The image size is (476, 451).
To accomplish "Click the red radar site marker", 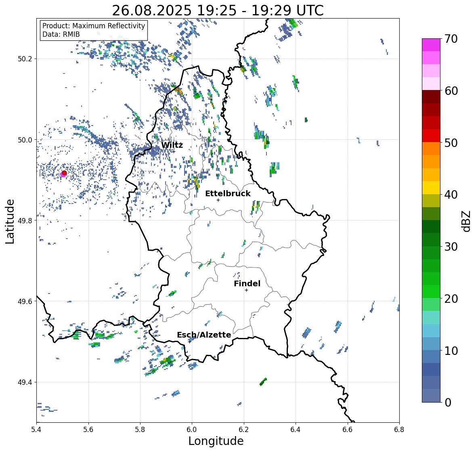I will click(64, 173).
